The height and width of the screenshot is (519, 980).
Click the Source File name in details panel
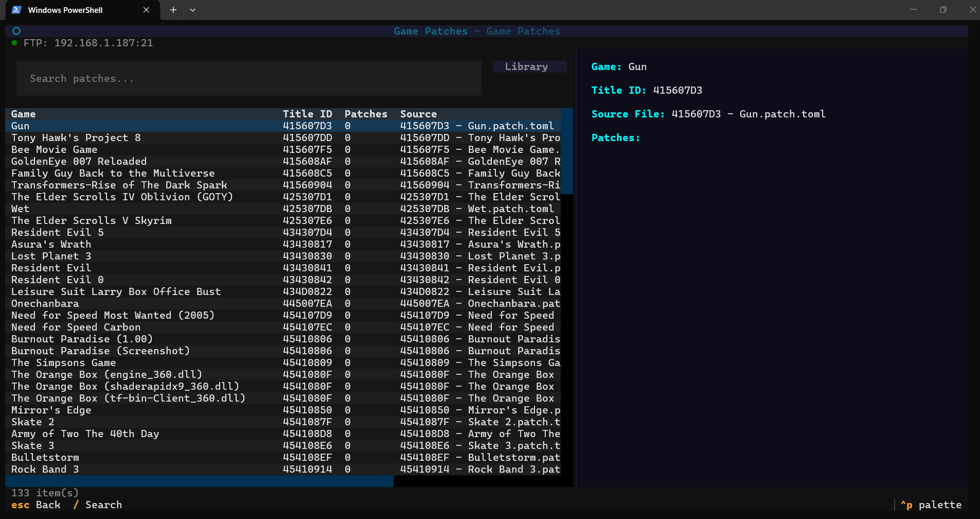pyautogui.click(x=749, y=114)
